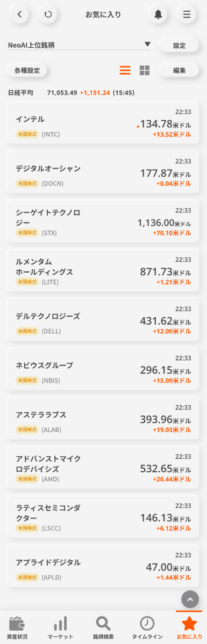Open アプライドデジタル (APLD) stock row
This screenshot has width=207, height=644.
point(103,566)
